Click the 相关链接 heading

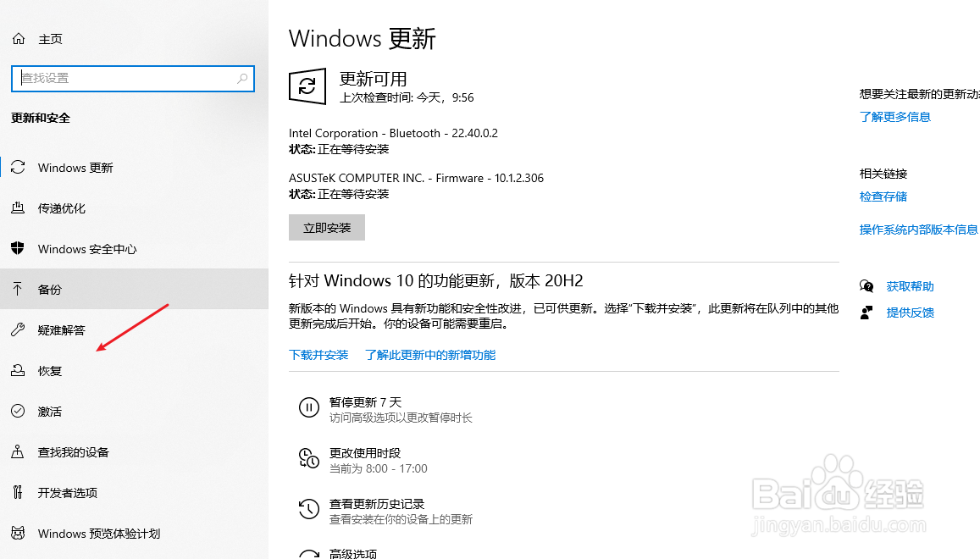click(883, 174)
